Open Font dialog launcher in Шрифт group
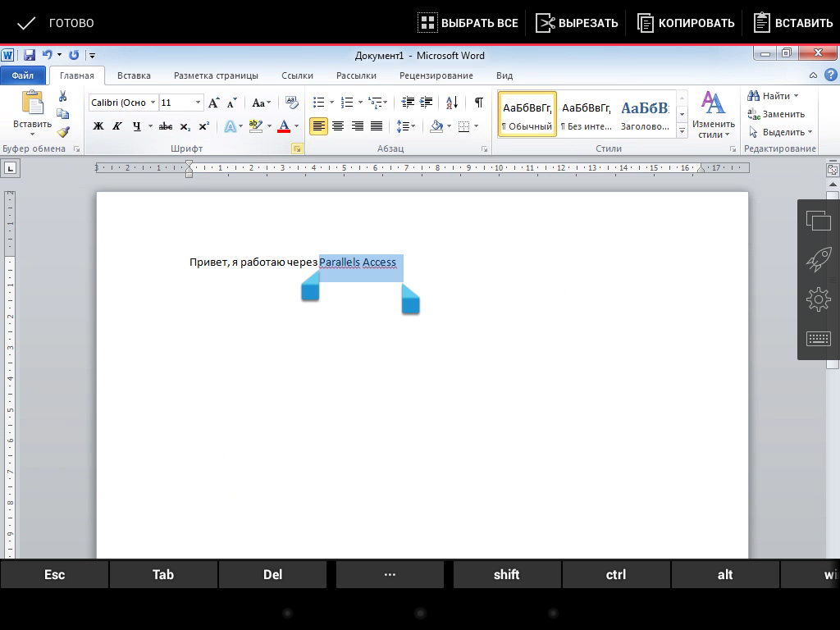Image resolution: width=840 pixels, height=630 pixels. tap(297, 149)
